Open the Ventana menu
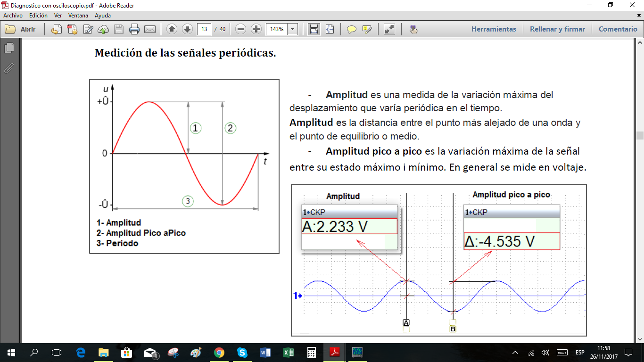 (78, 15)
